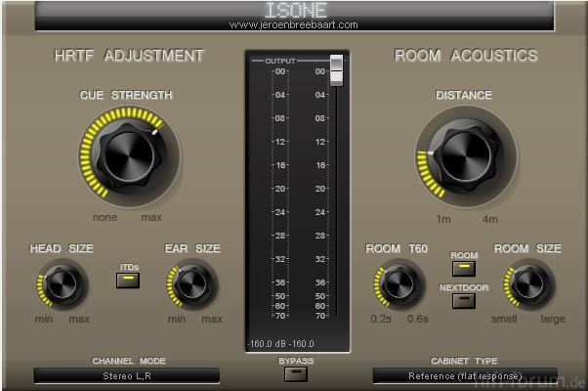
Task: Click the Ear Size knob
Action: (x=191, y=284)
